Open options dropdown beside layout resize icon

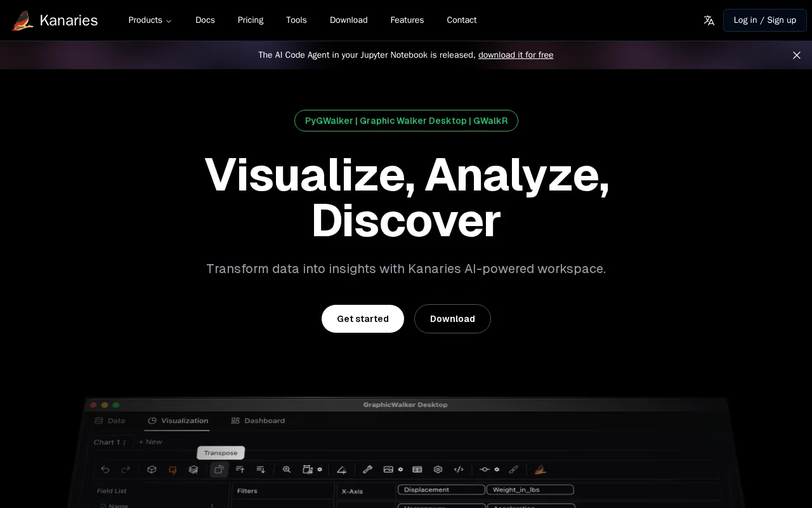tap(320, 470)
